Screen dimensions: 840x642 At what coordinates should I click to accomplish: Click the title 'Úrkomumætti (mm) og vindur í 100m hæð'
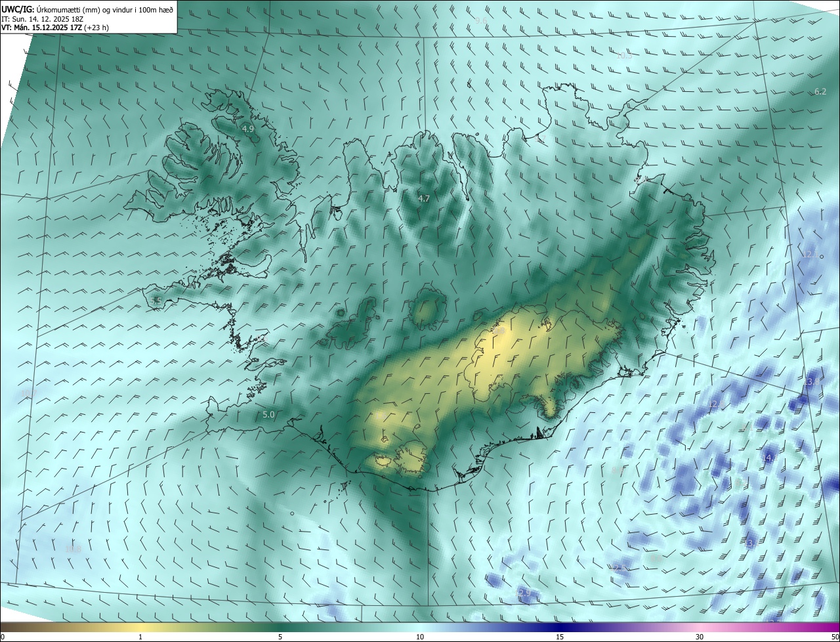point(105,9)
